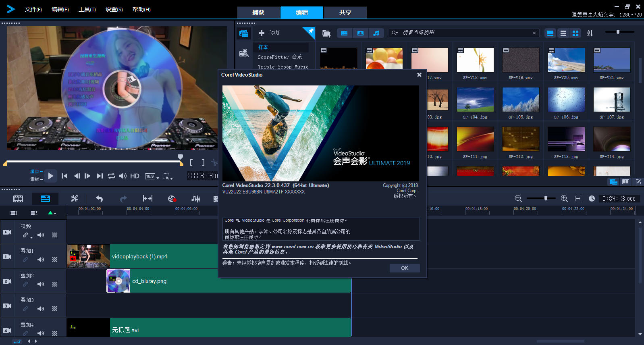Switch to the Capture tab
Image resolution: width=644 pixels, height=345 pixels.
258,12
